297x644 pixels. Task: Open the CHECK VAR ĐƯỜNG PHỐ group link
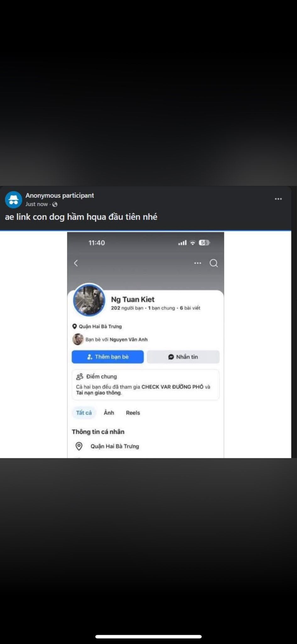[172, 387]
